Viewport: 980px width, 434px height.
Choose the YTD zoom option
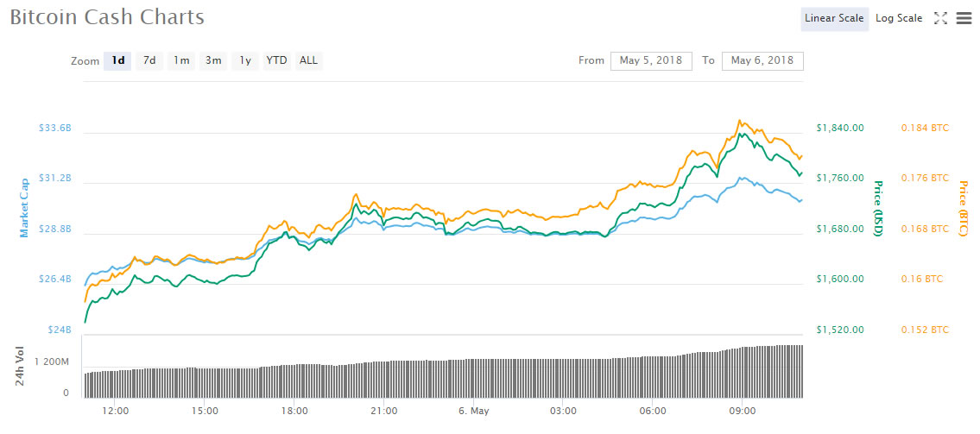[276, 60]
